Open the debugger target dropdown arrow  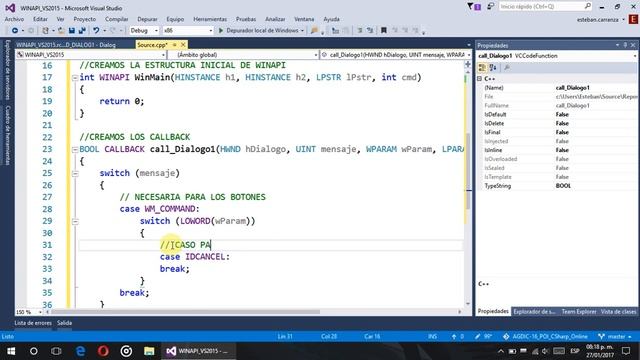[302, 31]
